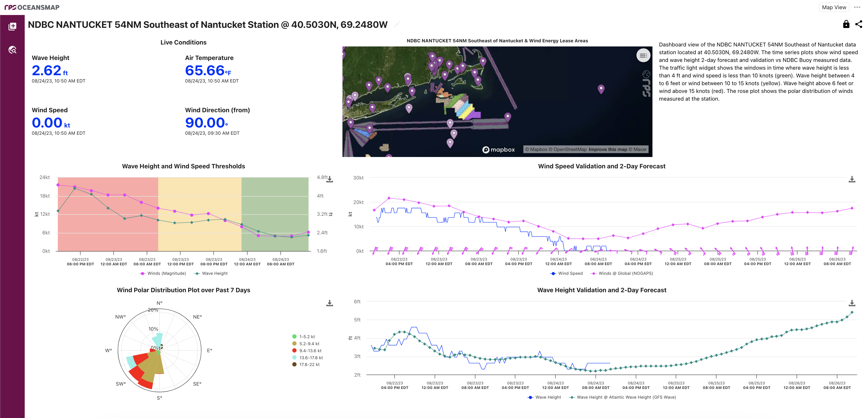
Task: Open the globe search icon in sidebar
Action: [12, 50]
